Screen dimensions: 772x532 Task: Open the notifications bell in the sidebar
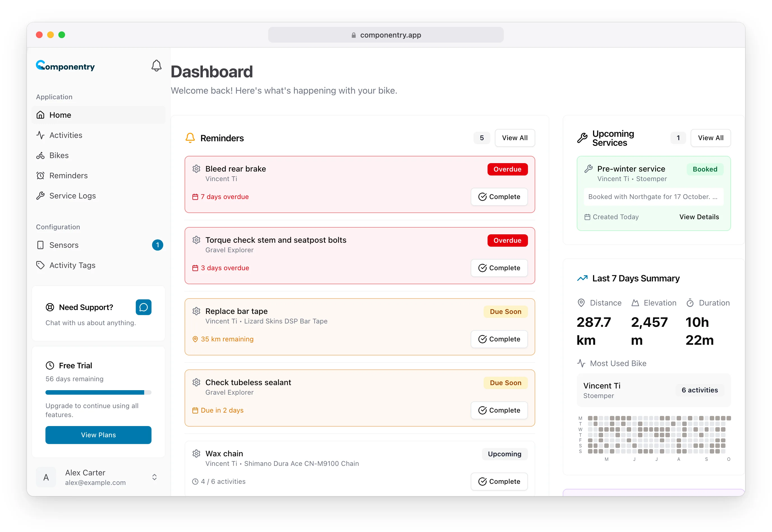tap(156, 66)
